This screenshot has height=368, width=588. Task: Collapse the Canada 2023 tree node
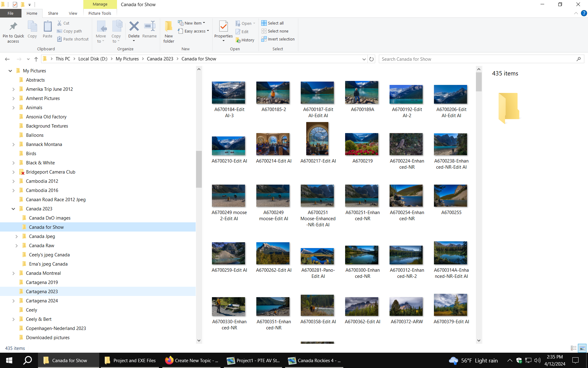coord(13,209)
